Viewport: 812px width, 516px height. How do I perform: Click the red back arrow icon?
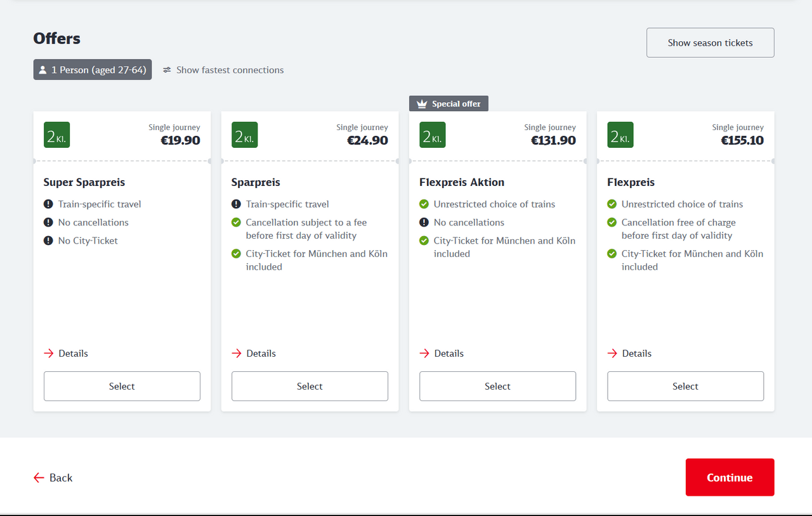click(x=39, y=478)
